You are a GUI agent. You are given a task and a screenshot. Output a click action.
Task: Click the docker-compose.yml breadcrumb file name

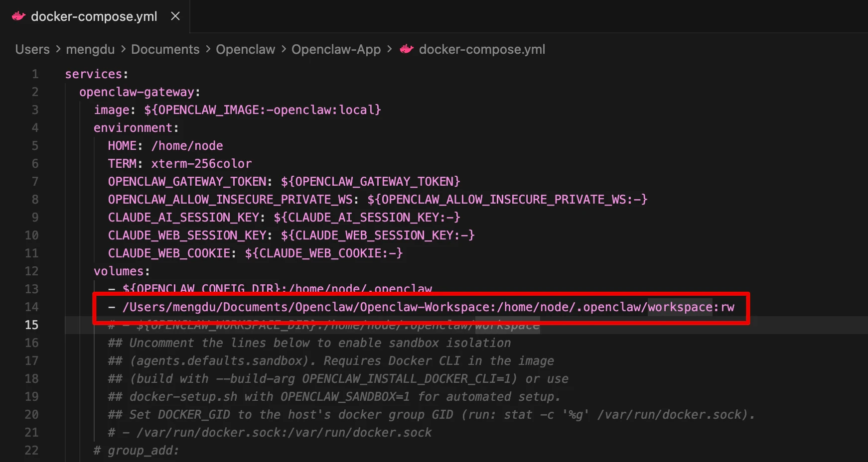coord(482,49)
